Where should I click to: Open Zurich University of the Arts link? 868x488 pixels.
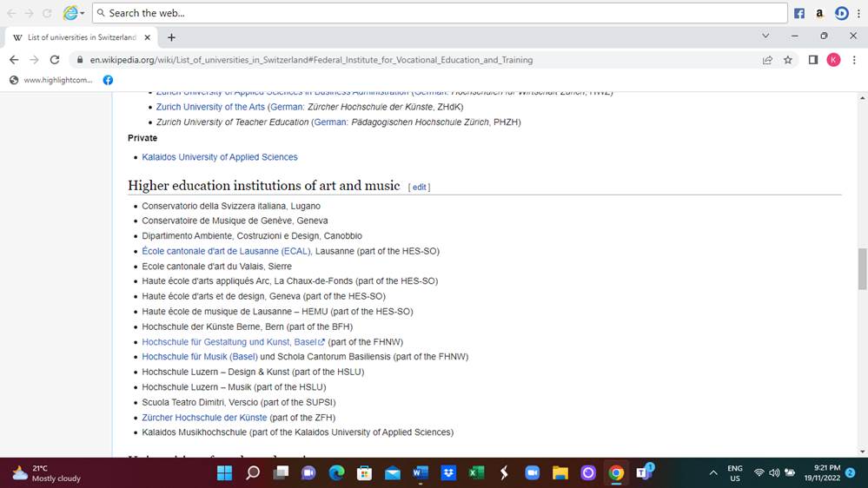210,107
